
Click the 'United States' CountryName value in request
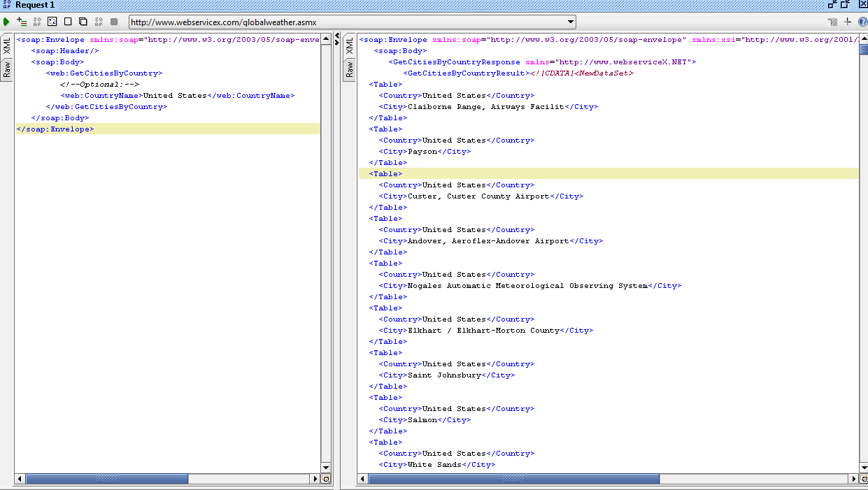coord(175,96)
